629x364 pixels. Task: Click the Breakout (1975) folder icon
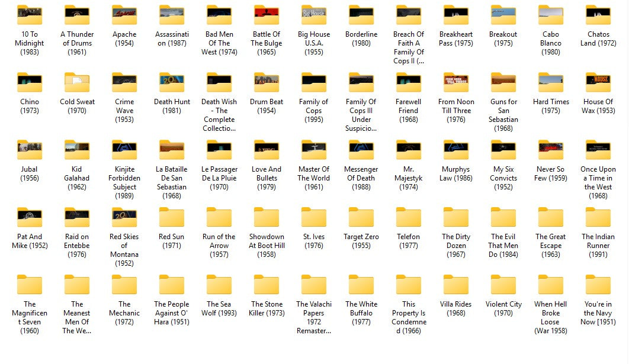coord(503,15)
